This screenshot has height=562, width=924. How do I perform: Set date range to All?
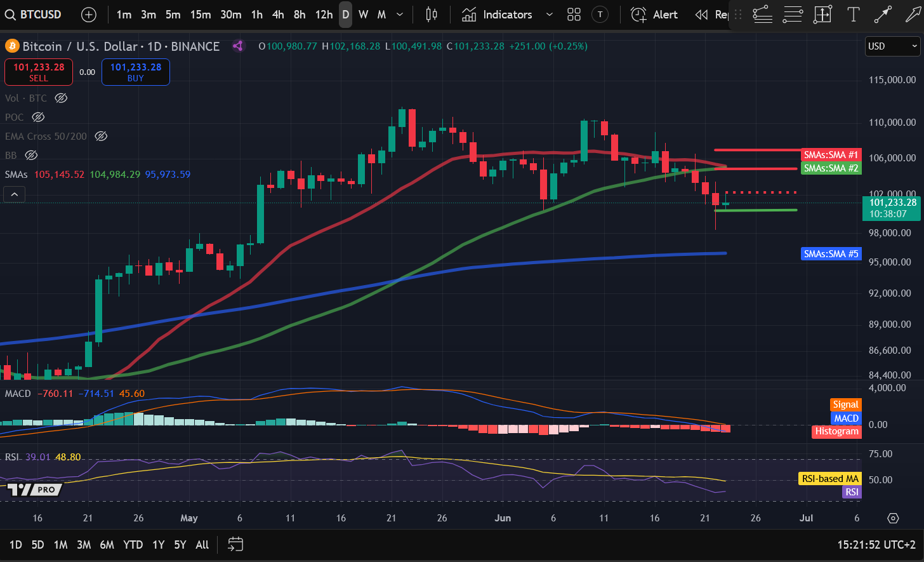(202, 544)
